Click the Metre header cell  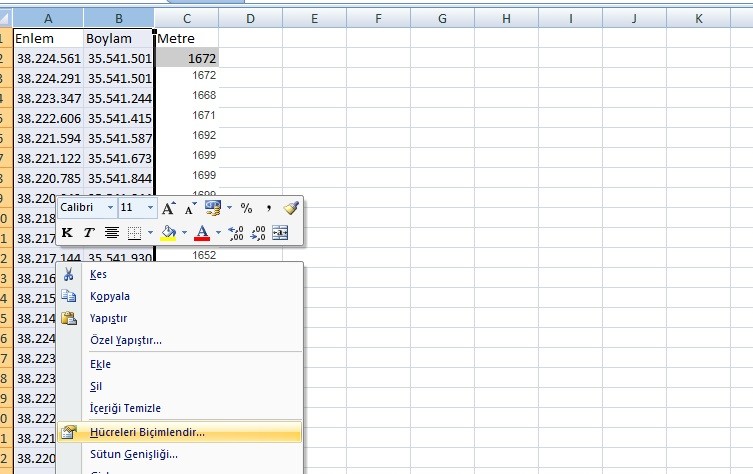click(187, 38)
